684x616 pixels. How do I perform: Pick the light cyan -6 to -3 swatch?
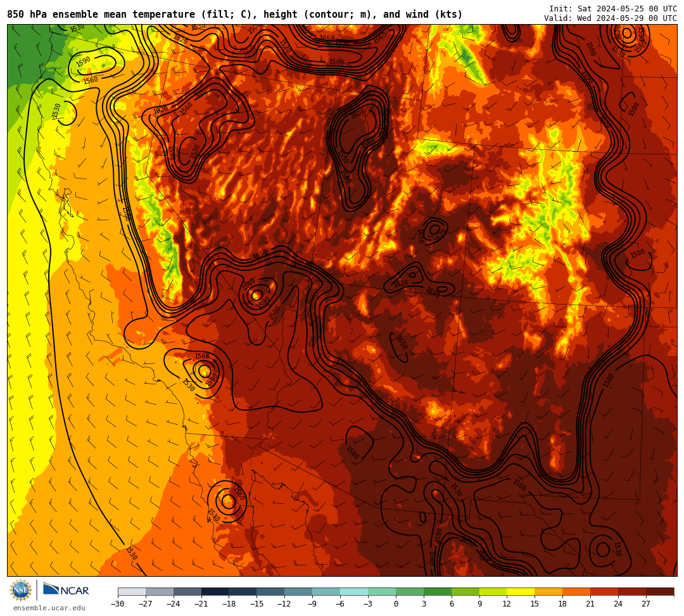(354, 591)
